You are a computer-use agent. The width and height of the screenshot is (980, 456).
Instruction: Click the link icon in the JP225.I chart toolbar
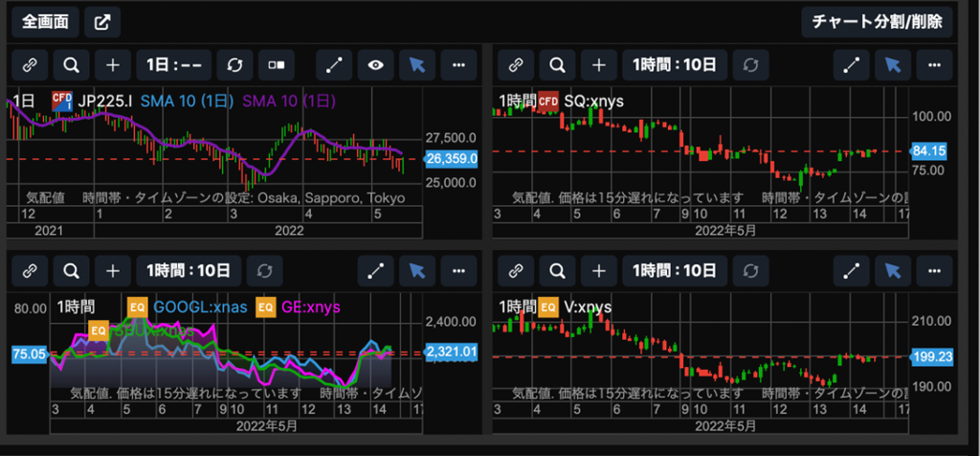pyautogui.click(x=30, y=65)
